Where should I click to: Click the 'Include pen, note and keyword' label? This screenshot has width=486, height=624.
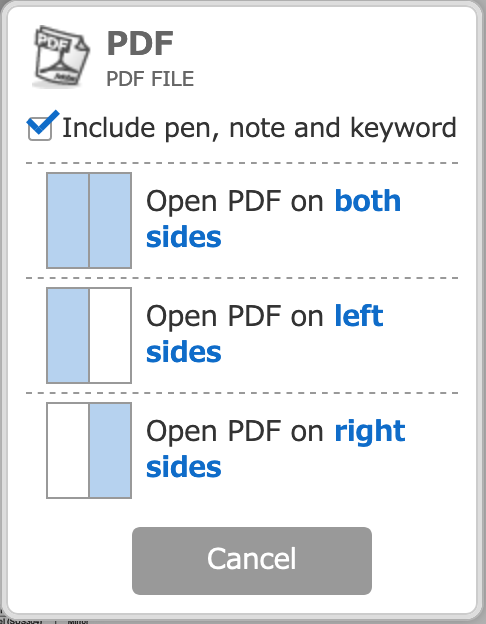click(259, 128)
